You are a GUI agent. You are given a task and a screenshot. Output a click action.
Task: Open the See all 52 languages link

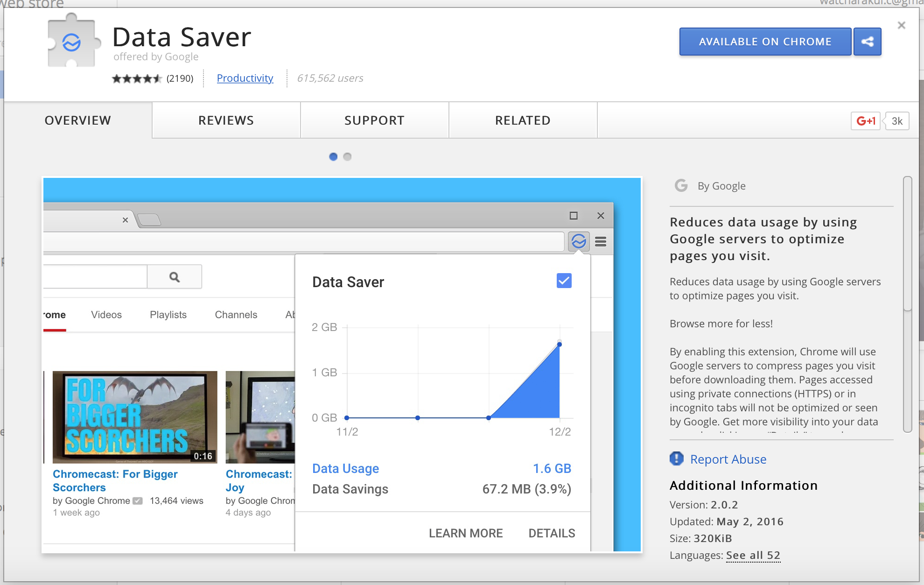[753, 555]
